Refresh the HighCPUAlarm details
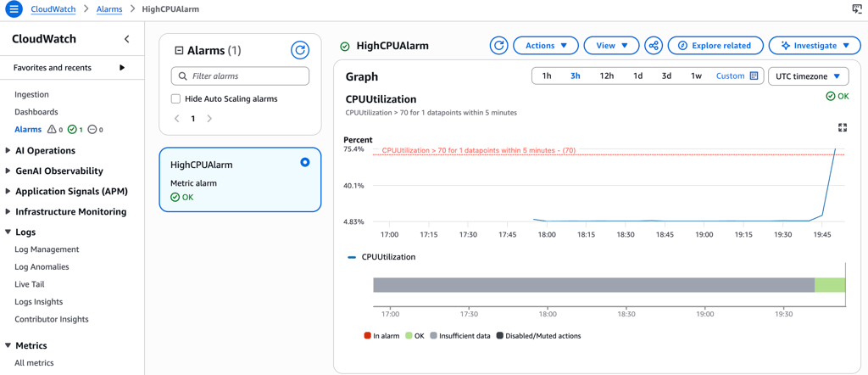Screen dimensions: 868x375 499,46
